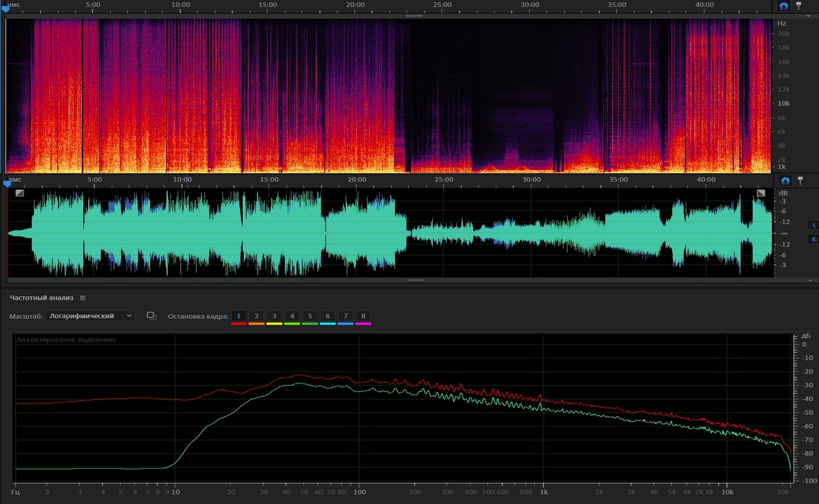
Task: Enable hold frame 1 button
Action: (238, 316)
